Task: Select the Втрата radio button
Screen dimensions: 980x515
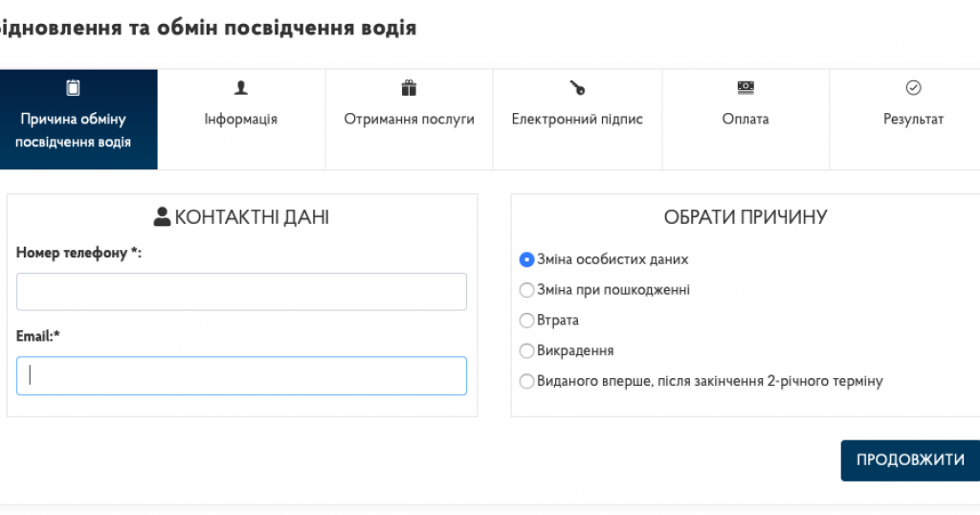Action: (x=527, y=321)
